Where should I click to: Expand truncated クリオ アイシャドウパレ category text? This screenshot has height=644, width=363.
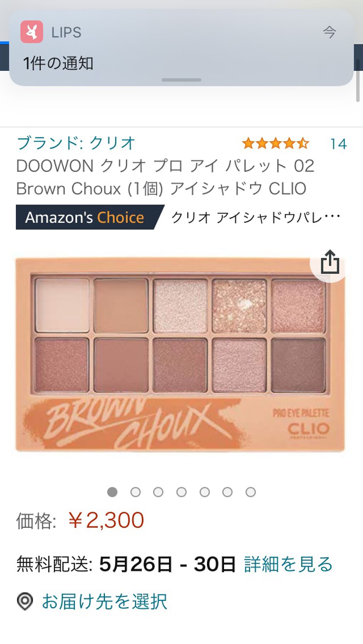[256, 217]
